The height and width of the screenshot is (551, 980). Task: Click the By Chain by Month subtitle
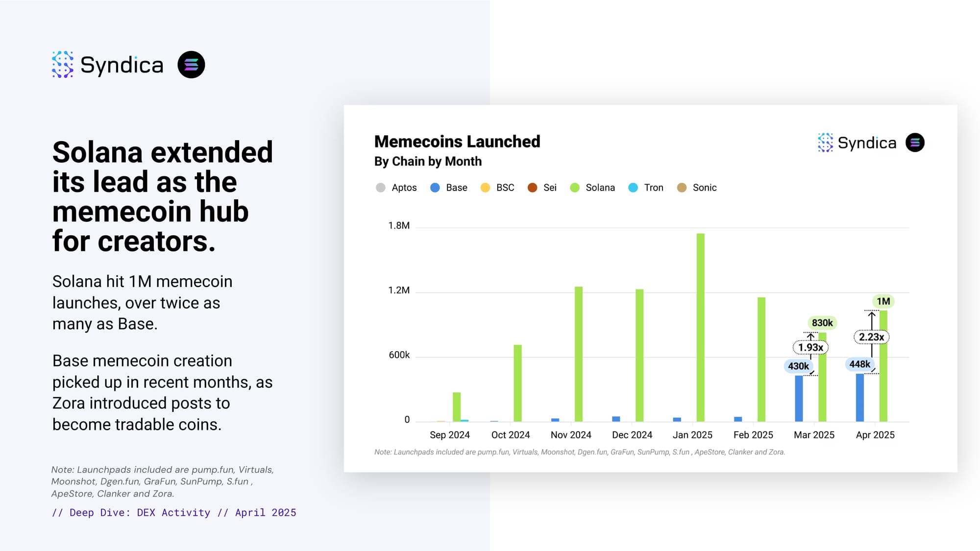point(428,162)
